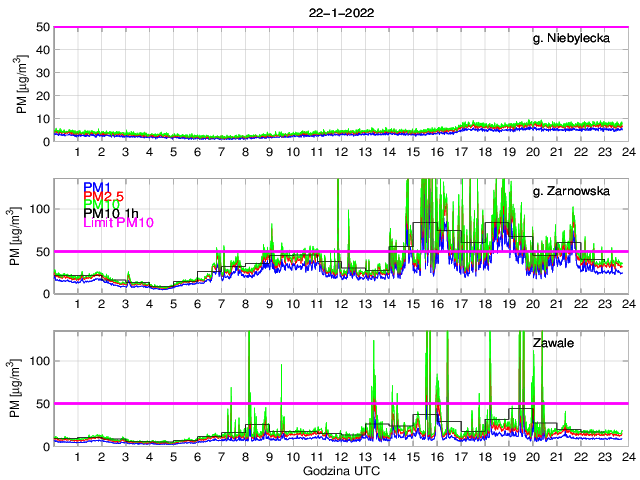Click hour 12 tick below the bottom panel
The height and width of the screenshot is (480, 640).
tap(341, 456)
